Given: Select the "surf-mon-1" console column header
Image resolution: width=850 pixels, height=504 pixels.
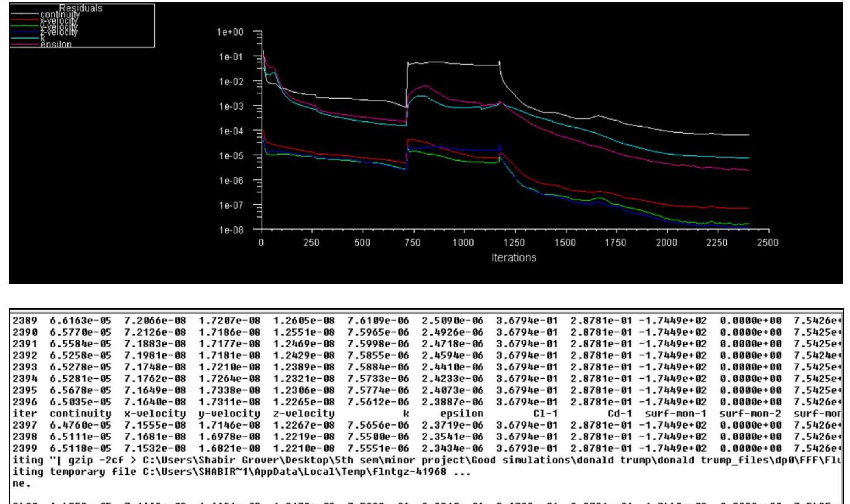Looking at the screenshot, I should click(676, 414).
